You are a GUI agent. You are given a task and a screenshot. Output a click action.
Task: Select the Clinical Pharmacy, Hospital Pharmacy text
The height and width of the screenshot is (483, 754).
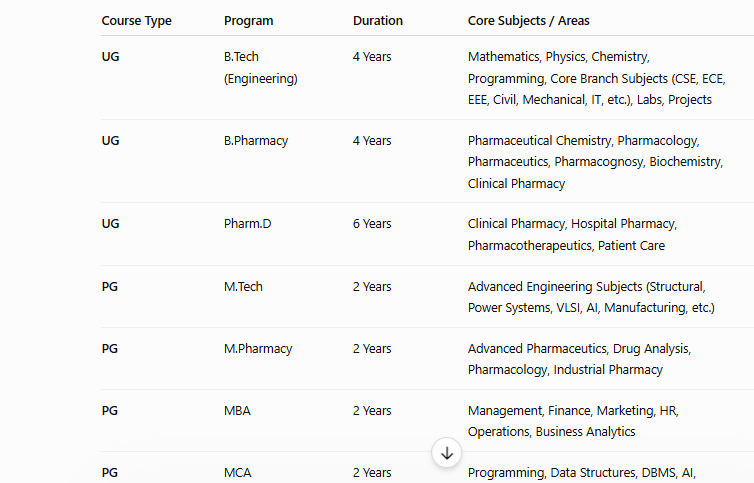pos(572,235)
